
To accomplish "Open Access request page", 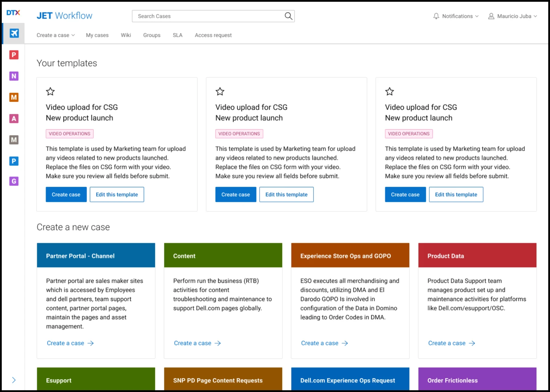I will coord(213,35).
